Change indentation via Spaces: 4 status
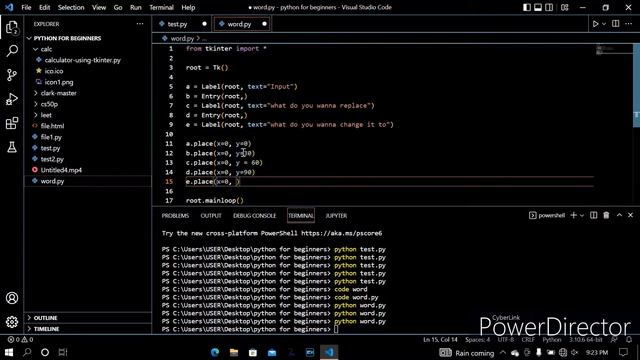640x360 pixels. pyautogui.click(x=478, y=340)
